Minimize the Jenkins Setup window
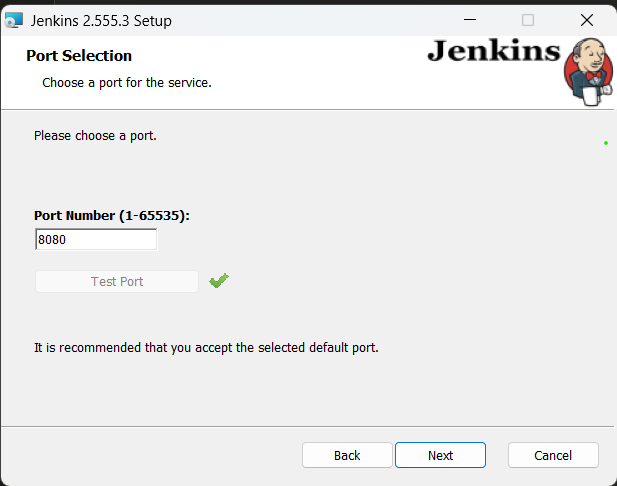This screenshot has height=486, width=617. [x=470, y=20]
